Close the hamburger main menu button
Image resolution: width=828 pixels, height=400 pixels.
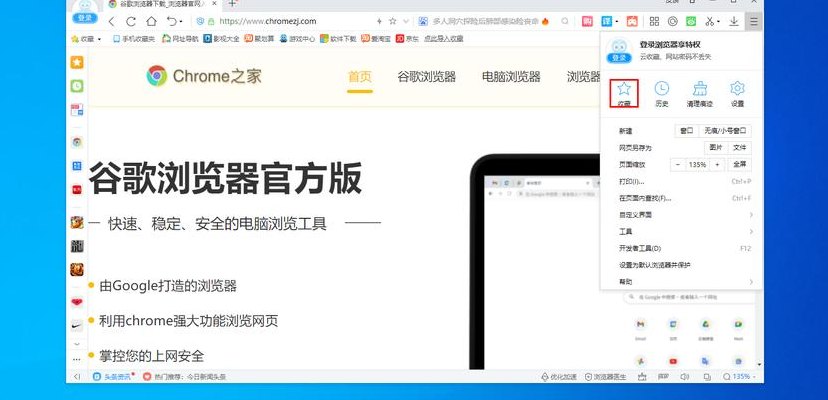(x=754, y=21)
